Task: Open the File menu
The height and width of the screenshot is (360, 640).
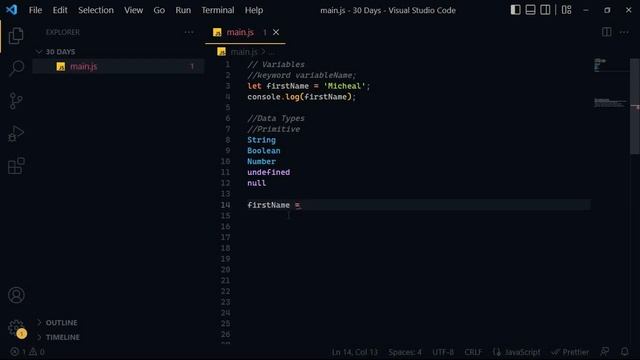Action: 35,10
